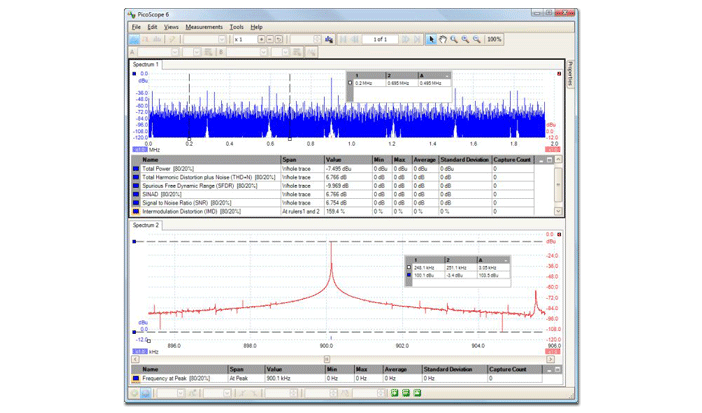
Task: Click the Auto Setup icon
Action: click(x=171, y=39)
